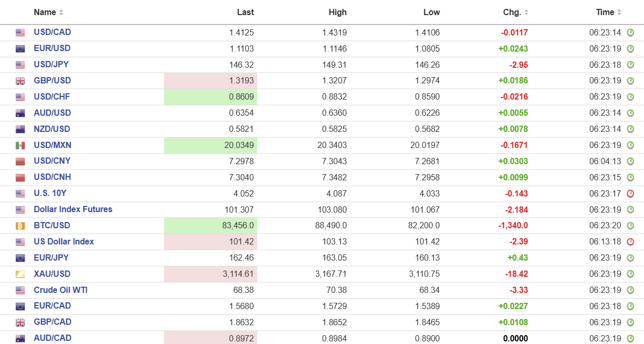Click the China flag beside USD/CNY
Viewport: 644px width, 344px height.
tap(20, 161)
